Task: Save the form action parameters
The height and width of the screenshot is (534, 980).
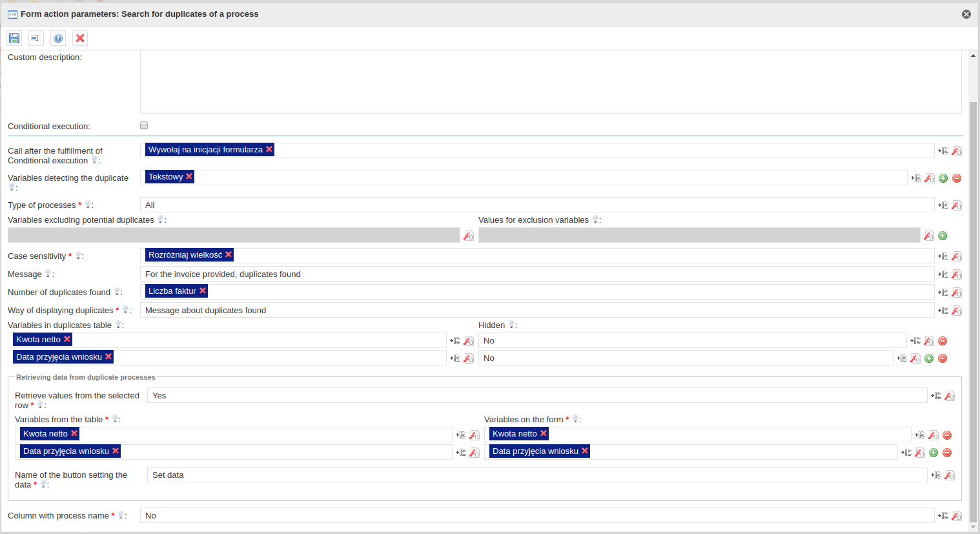Action: coord(14,38)
